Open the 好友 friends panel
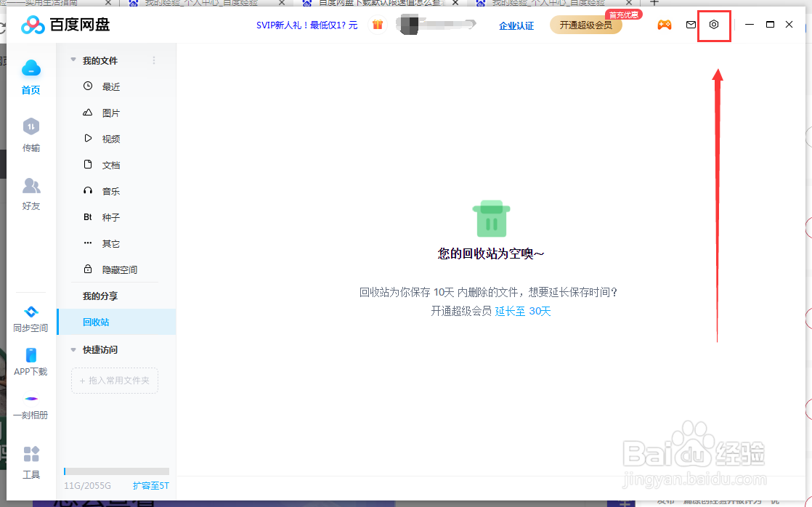This screenshot has width=812, height=507. 31,192
